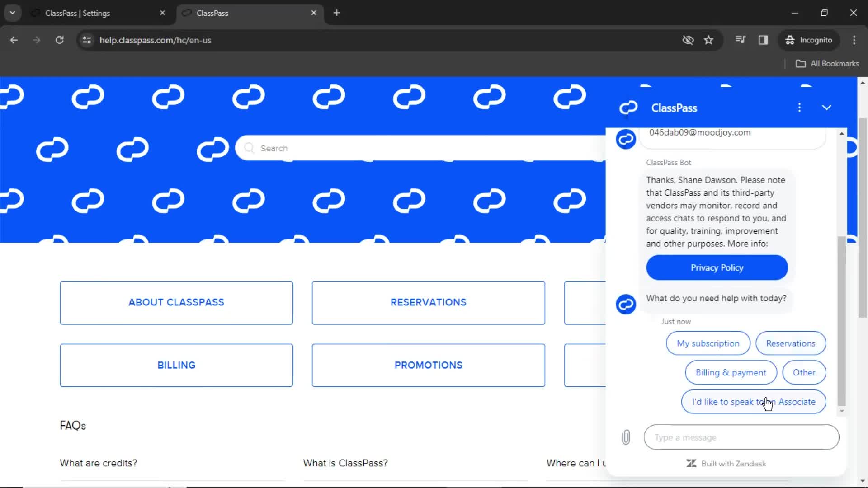Open chat options three-dot menu

[x=799, y=108]
